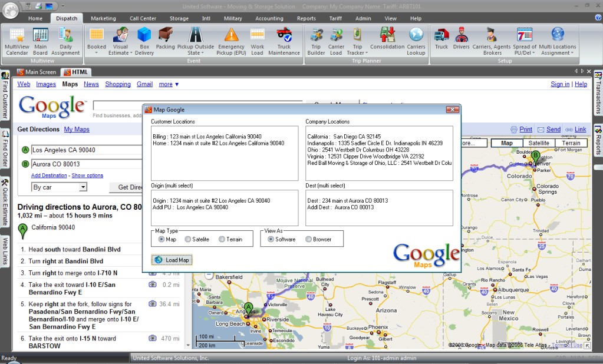Select the Satelite map type radio
This screenshot has height=364, width=603.
[187, 239]
